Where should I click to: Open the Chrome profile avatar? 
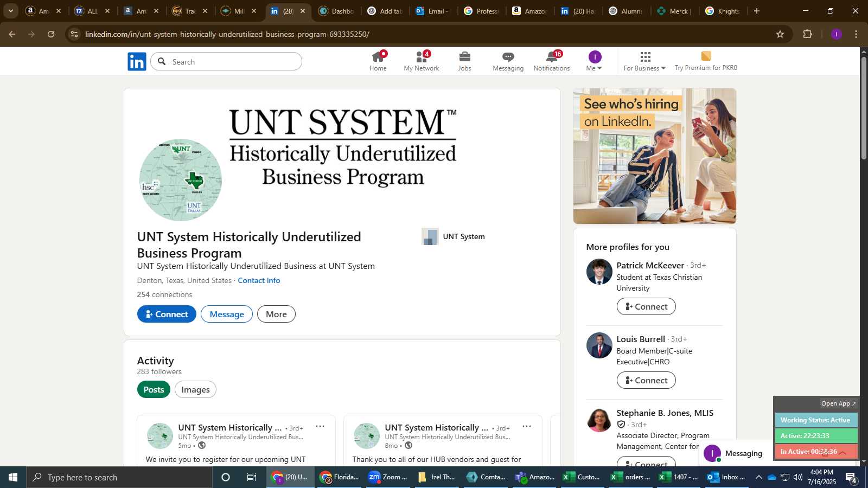[837, 34]
